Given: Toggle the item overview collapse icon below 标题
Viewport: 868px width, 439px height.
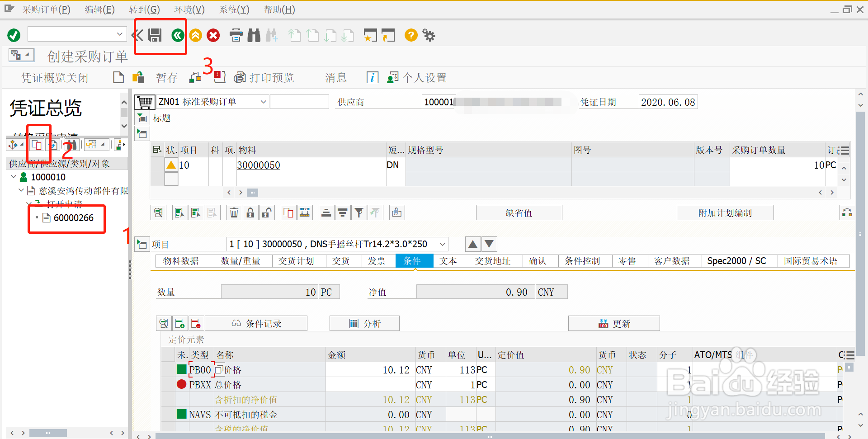Looking at the screenshot, I should click(x=142, y=134).
